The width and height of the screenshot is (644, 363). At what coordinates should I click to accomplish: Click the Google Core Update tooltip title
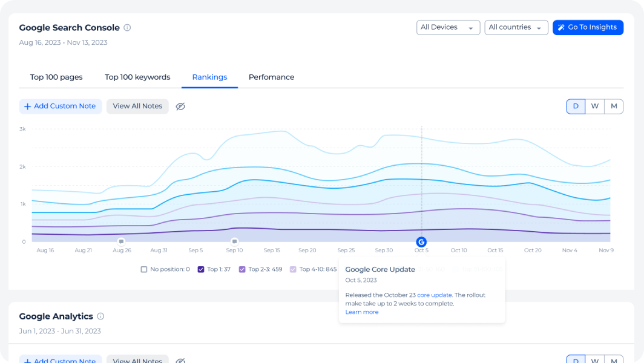click(380, 269)
